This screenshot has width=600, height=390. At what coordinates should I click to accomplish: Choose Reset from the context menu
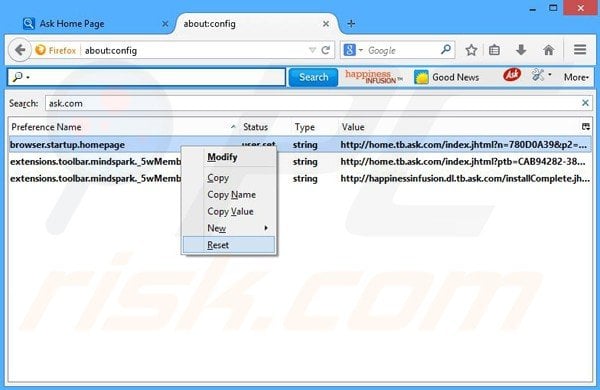click(x=229, y=245)
